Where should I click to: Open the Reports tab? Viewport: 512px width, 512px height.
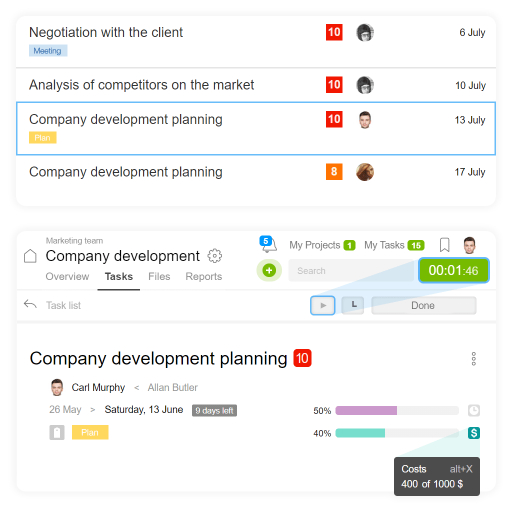pos(204,276)
